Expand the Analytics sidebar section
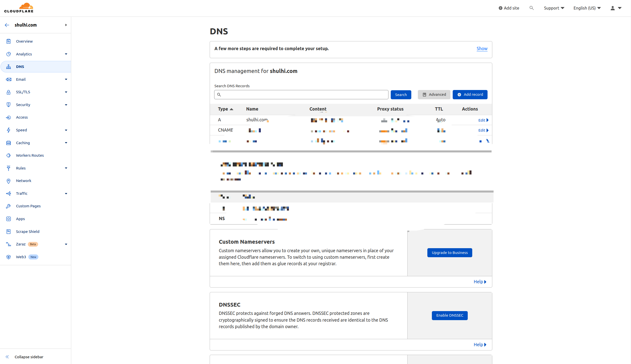The height and width of the screenshot is (364, 631). (66, 54)
